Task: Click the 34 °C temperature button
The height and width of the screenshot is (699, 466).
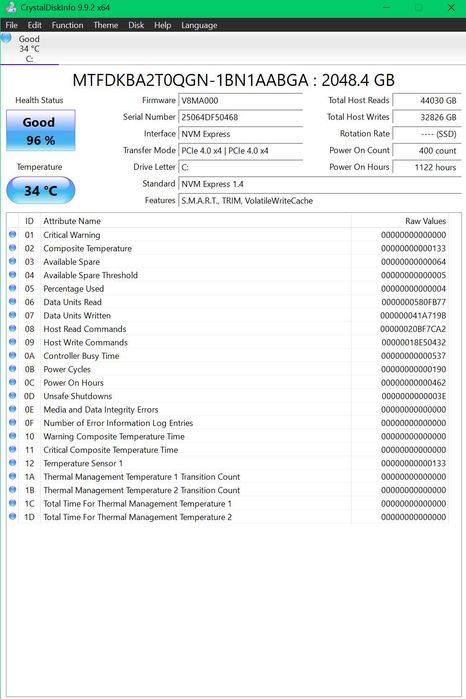Action: tap(41, 190)
